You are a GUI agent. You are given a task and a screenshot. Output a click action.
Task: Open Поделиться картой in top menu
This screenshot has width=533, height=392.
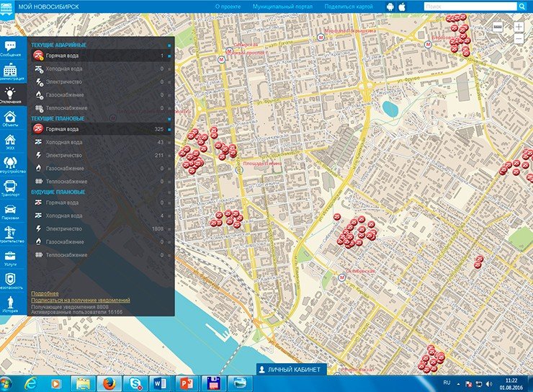(349, 6)
